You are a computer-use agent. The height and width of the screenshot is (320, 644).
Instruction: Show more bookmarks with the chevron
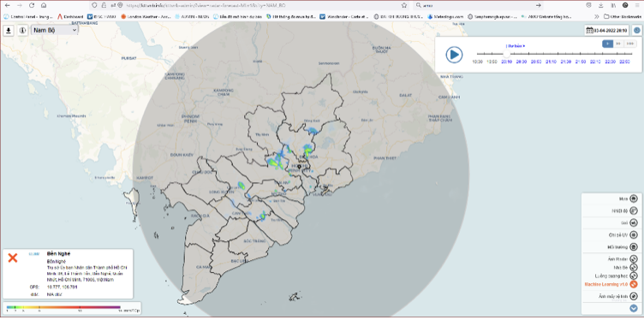pyautogui.click(x=596, y=17)
